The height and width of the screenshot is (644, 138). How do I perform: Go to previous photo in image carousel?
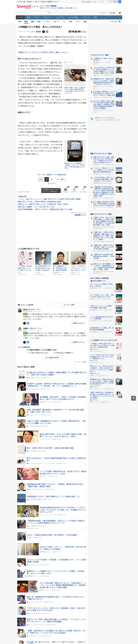pyautogui.click(x=65, y=62)
